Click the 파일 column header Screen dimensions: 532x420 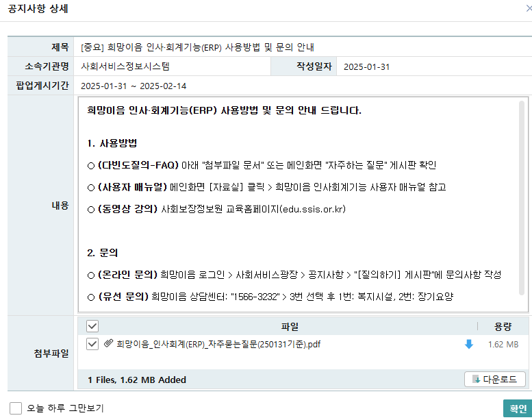pos(290,327)
